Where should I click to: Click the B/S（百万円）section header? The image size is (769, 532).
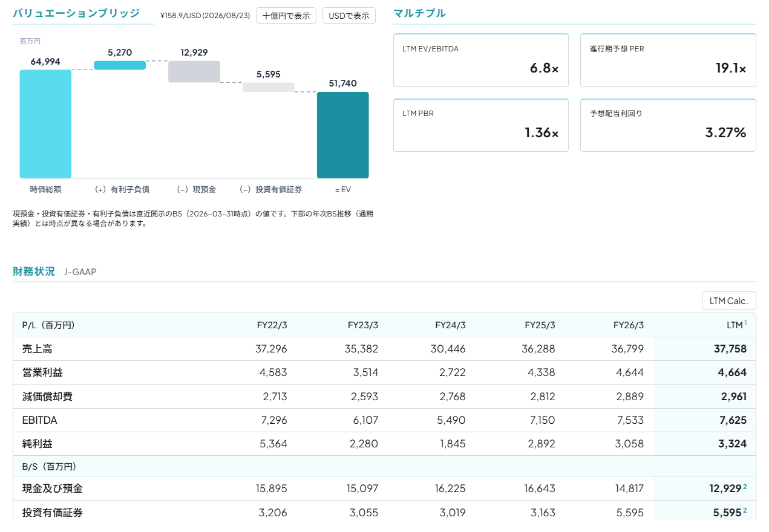(x=49, y=467)
